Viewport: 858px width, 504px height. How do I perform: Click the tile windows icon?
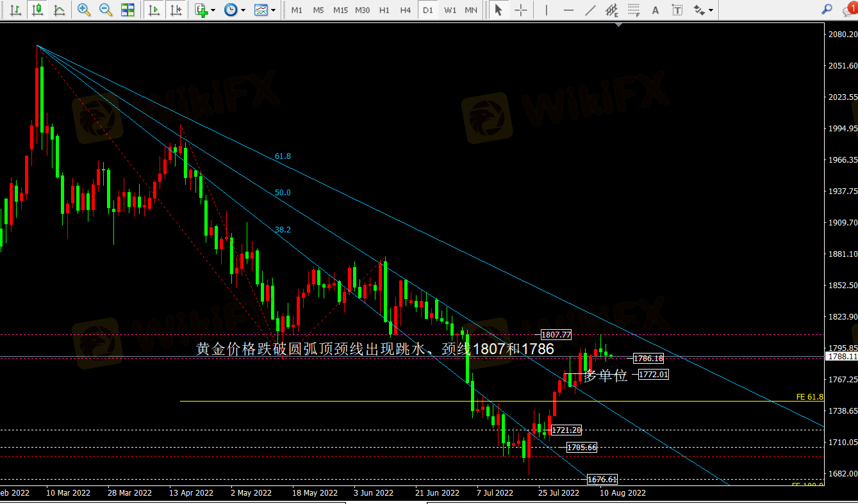128,10
